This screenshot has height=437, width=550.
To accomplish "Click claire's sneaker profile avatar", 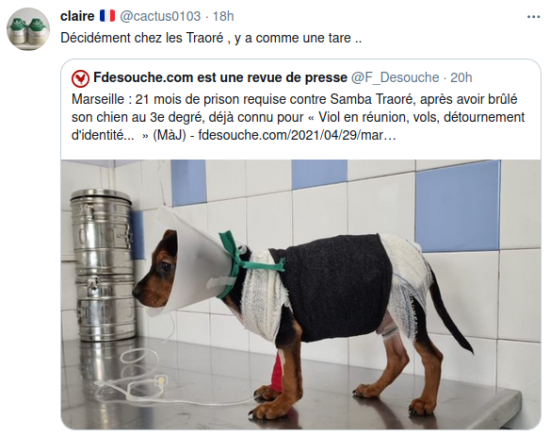I will 28,29.
